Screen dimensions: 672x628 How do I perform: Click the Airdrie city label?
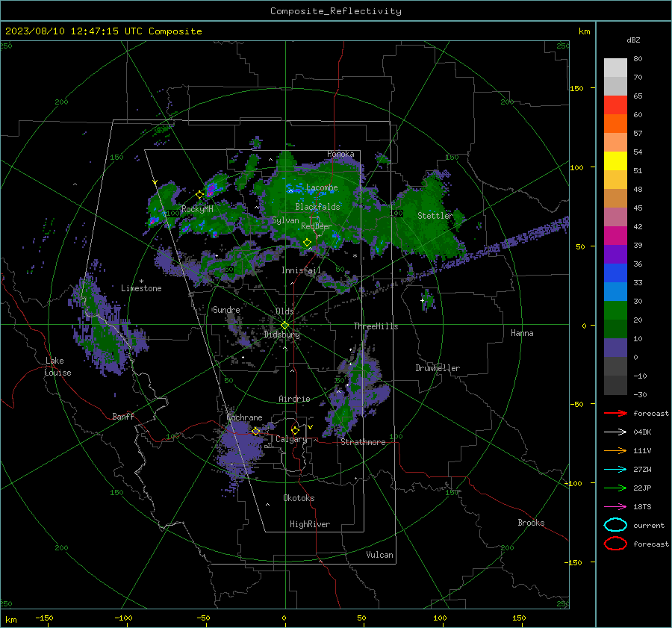pyautogui.click(x=294, y=399)
